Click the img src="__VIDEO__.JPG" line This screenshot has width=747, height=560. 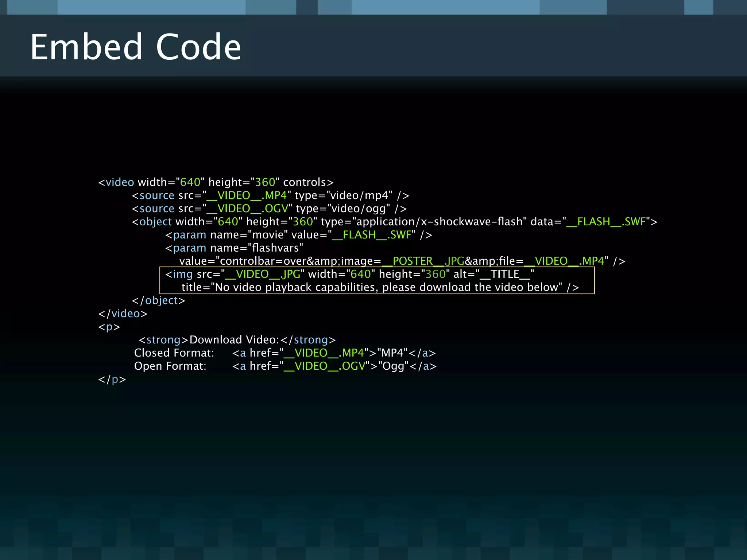tap(350, 274)
